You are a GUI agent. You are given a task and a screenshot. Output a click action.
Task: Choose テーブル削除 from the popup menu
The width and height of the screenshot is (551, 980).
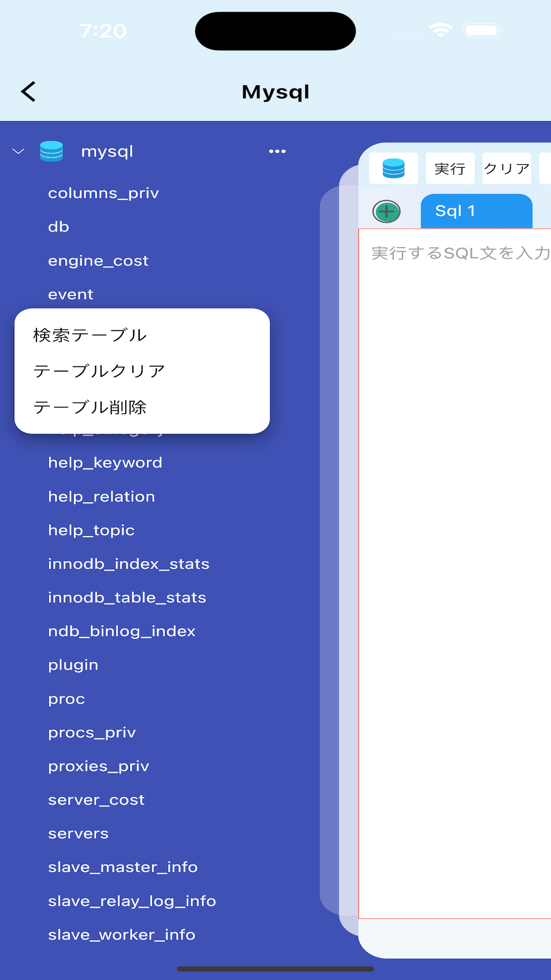tap(90, 407)
